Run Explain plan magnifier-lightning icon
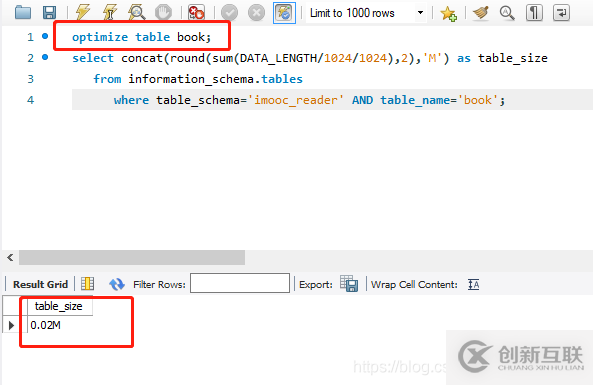This screenshot has width=593, height=385. click(137, 12)
